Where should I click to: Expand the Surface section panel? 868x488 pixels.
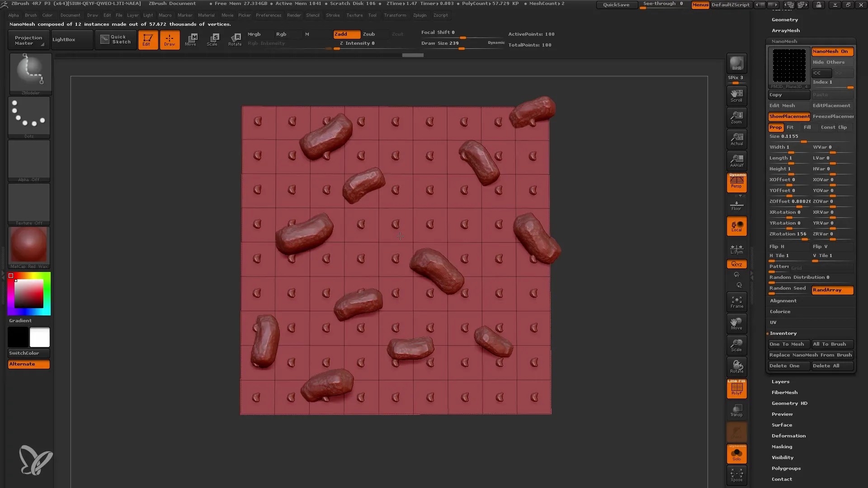point(782,425)
